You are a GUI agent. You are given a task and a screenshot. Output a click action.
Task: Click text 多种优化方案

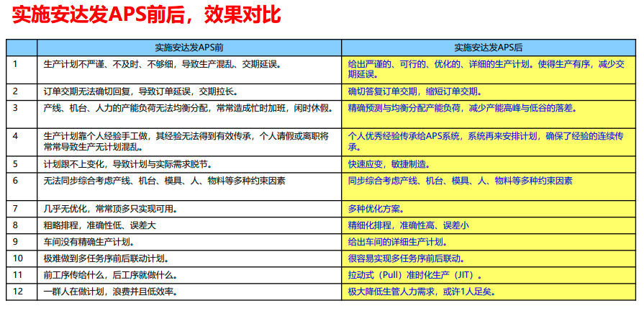373,209
